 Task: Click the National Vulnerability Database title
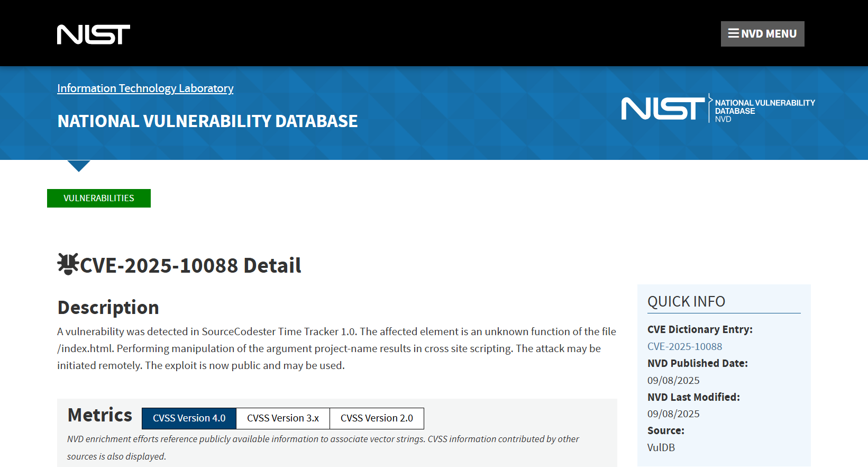[x=207, y=121]
